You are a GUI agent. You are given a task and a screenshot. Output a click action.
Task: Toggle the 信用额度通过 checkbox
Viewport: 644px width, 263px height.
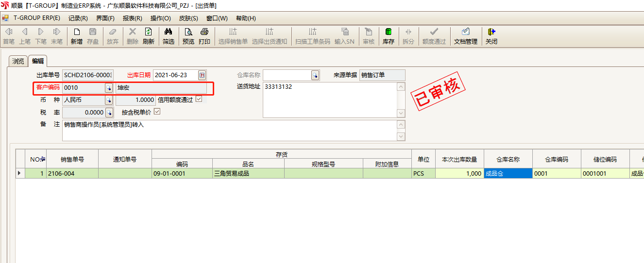[199, 99]
